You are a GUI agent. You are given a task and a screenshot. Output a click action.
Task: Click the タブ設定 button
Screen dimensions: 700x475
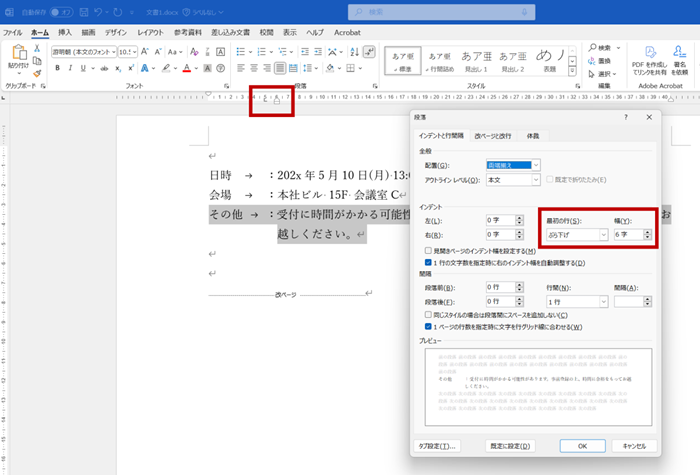tap(436, 445)
